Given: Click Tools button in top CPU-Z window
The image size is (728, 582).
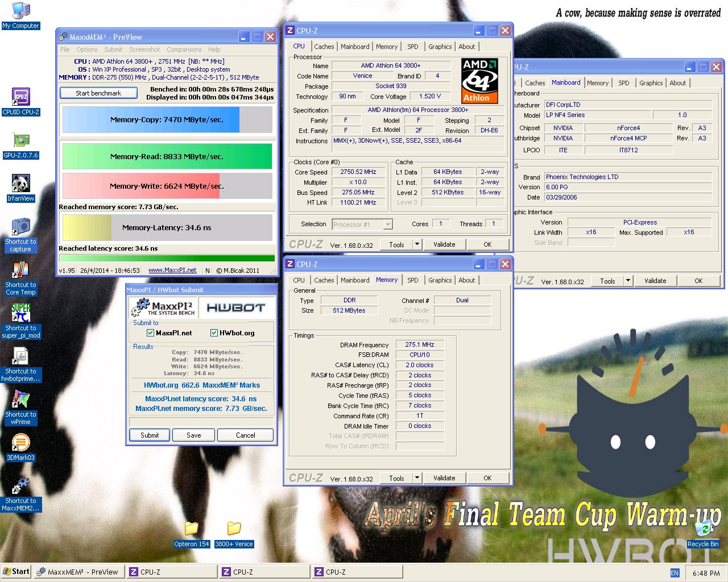Looking at the screenshot, I should 397,244.
